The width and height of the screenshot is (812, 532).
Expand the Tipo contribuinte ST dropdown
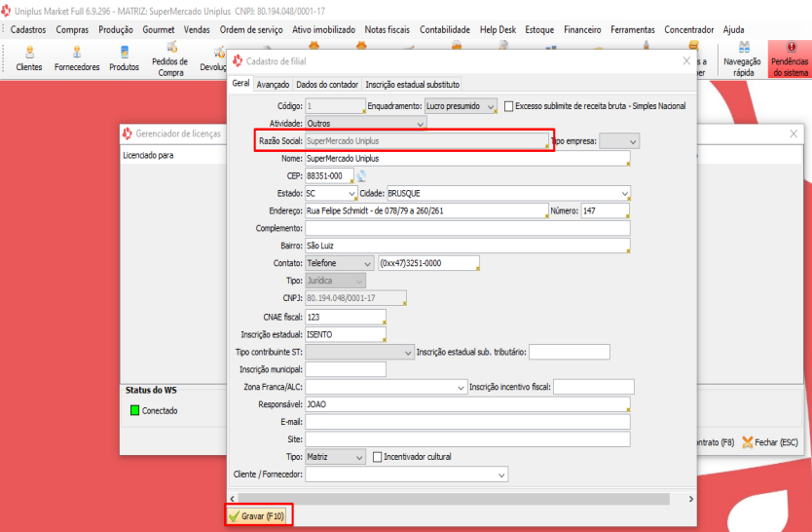(x=359, y=353)
